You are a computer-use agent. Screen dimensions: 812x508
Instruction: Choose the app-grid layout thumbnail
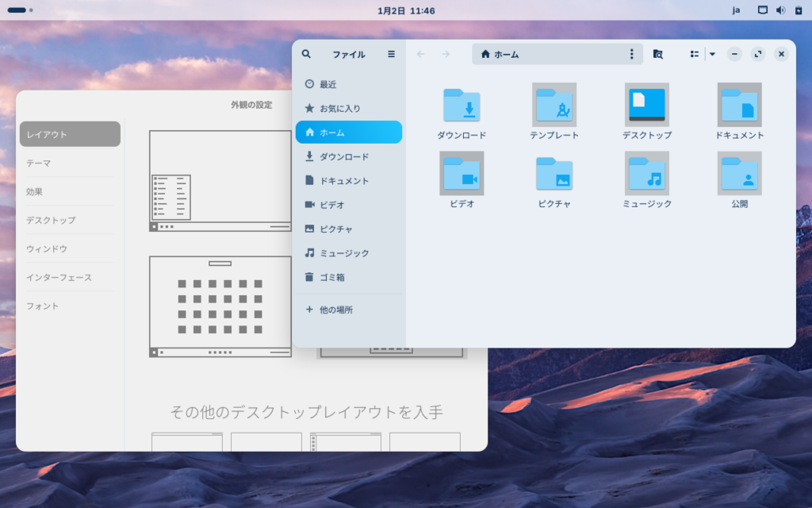click(220, 306)
